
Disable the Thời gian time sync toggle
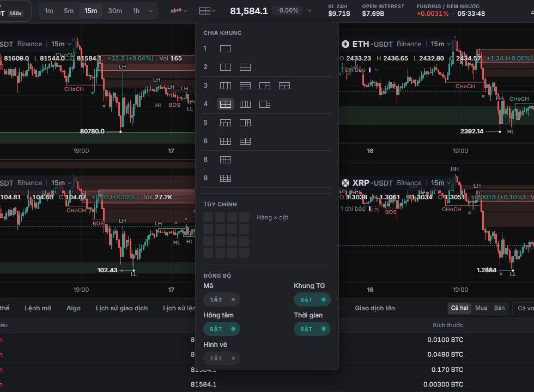point(312,329)
